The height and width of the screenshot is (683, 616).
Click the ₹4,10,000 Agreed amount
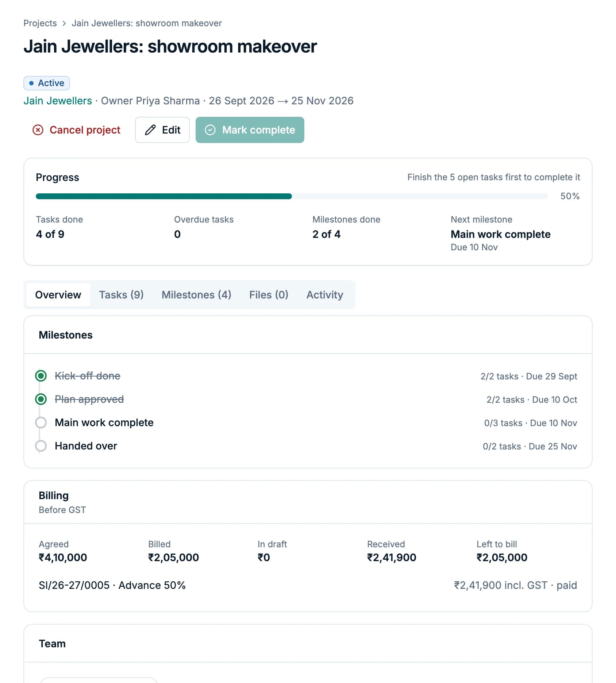[63, 557]
